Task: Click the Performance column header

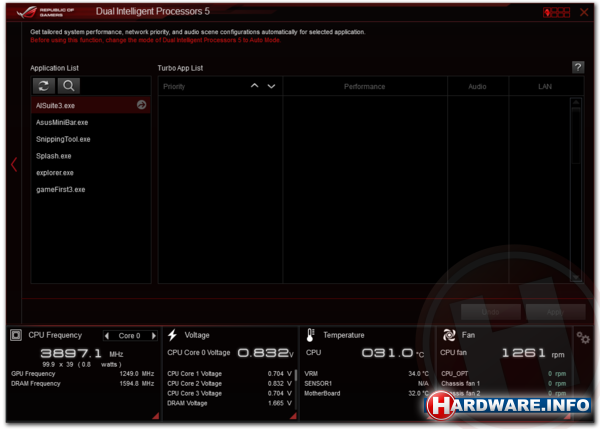Action: 364,86
